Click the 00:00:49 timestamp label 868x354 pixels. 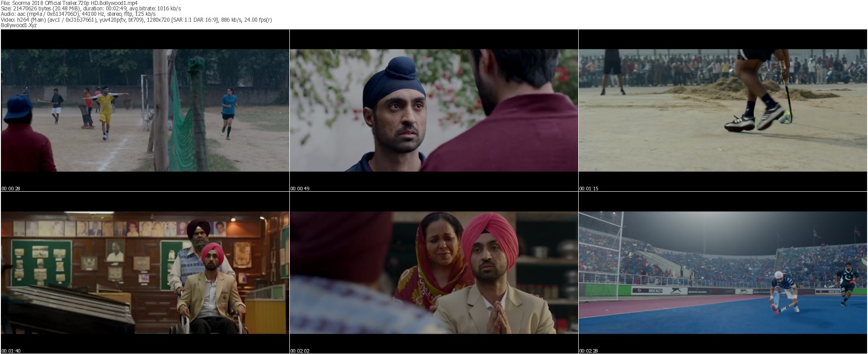pyautogui.click(x=300, y=189)
